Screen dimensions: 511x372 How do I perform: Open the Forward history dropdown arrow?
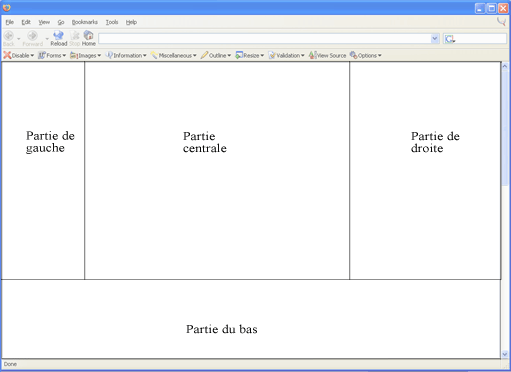(47, 39)
